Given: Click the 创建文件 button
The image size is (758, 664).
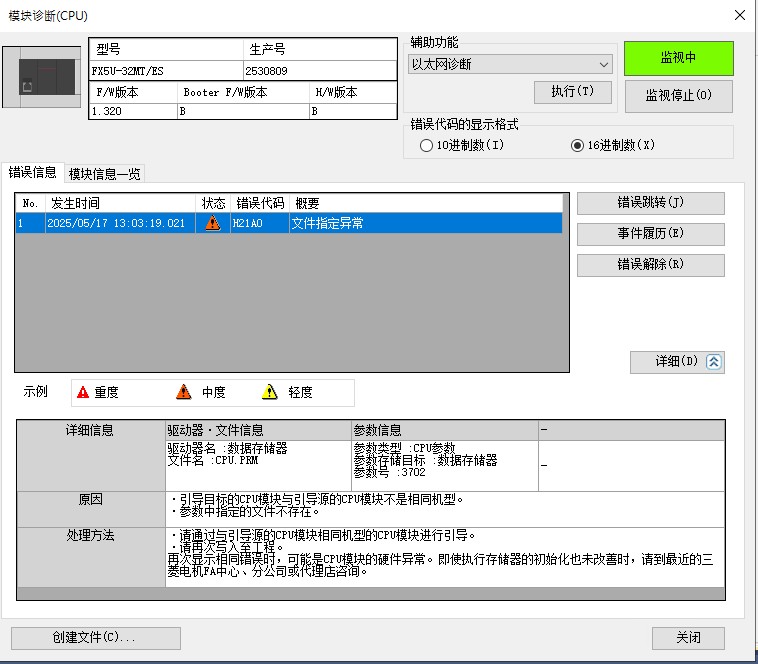Looking at the screenshot, I should (x=95, y=638).
